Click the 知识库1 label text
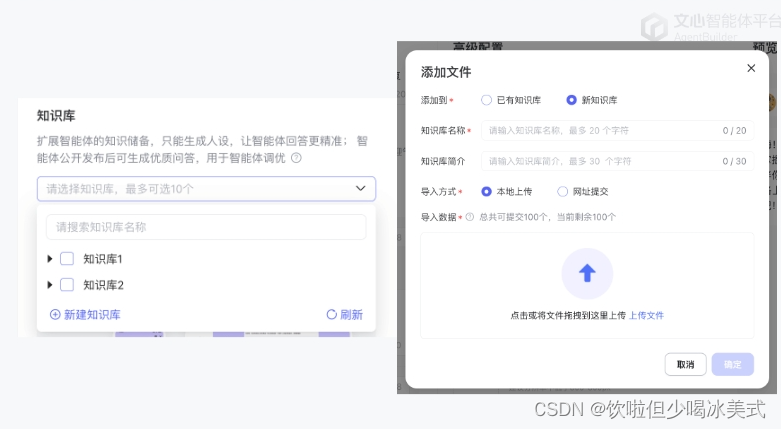Image resolution: width=781 pixels, height=429 pixels. pyautogui.click(x=103, y=259)
